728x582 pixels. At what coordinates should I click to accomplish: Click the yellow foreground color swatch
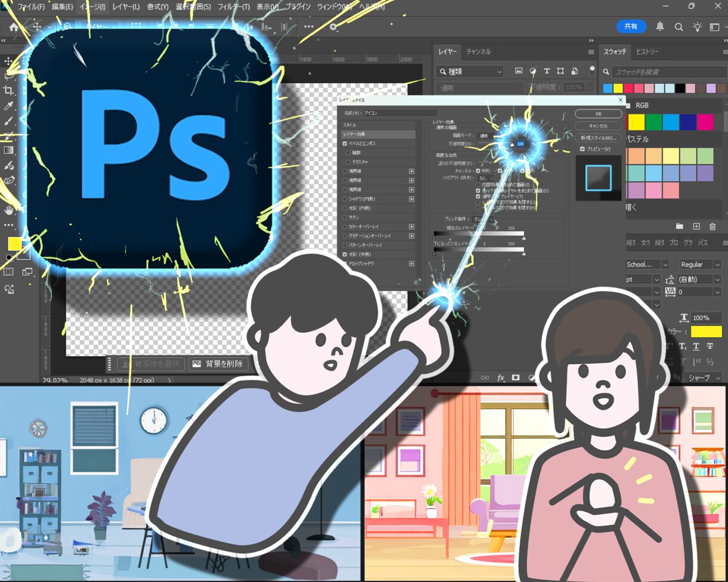coord(14,243)
